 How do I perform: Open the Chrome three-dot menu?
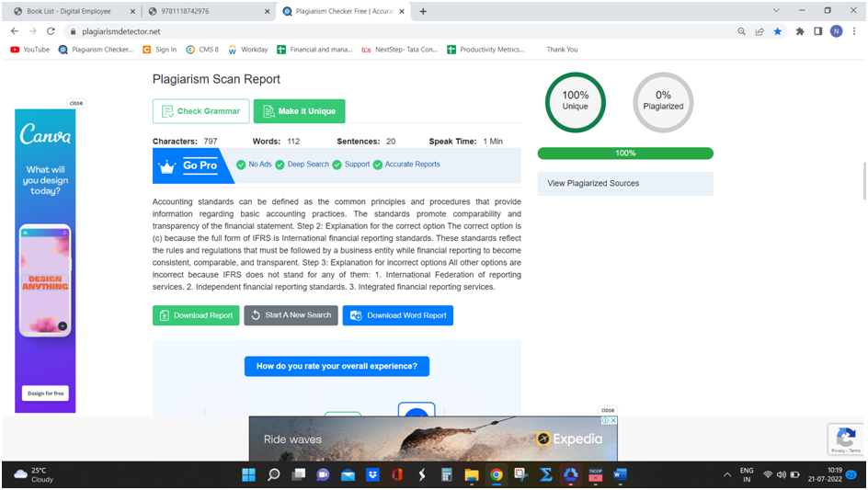pyautogui.click(x=854, y=31)
